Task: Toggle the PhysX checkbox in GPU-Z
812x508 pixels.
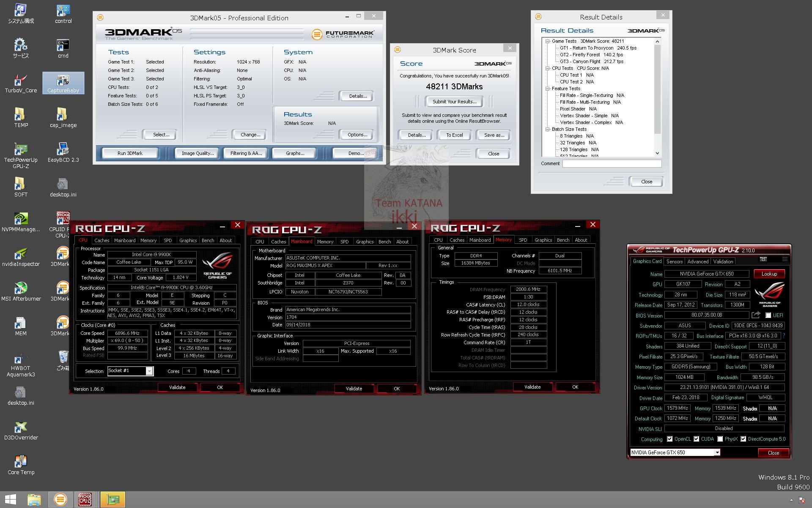Action: coord(720,439)
